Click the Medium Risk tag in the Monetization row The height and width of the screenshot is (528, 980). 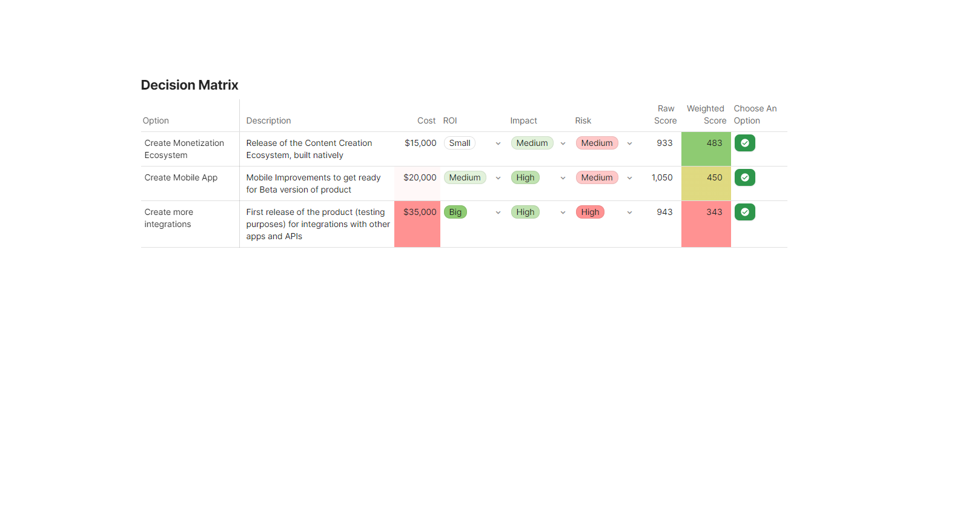click(x=597, y=144)
